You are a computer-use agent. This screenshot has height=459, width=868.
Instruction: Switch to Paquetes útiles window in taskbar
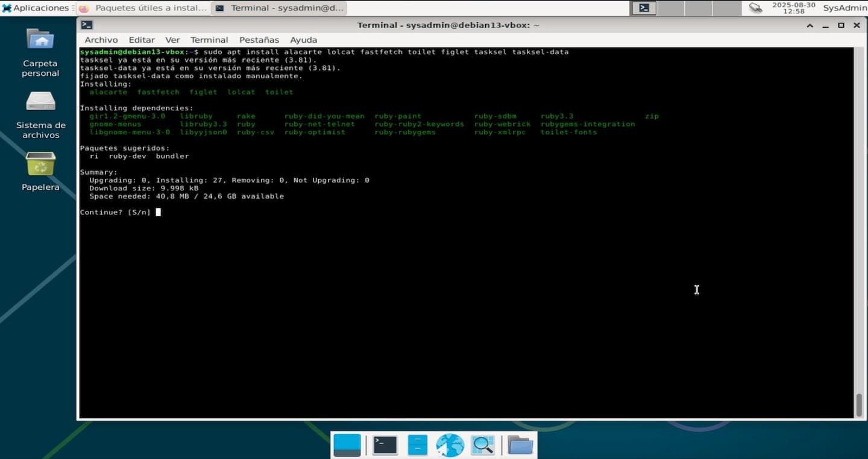(143, 8)
